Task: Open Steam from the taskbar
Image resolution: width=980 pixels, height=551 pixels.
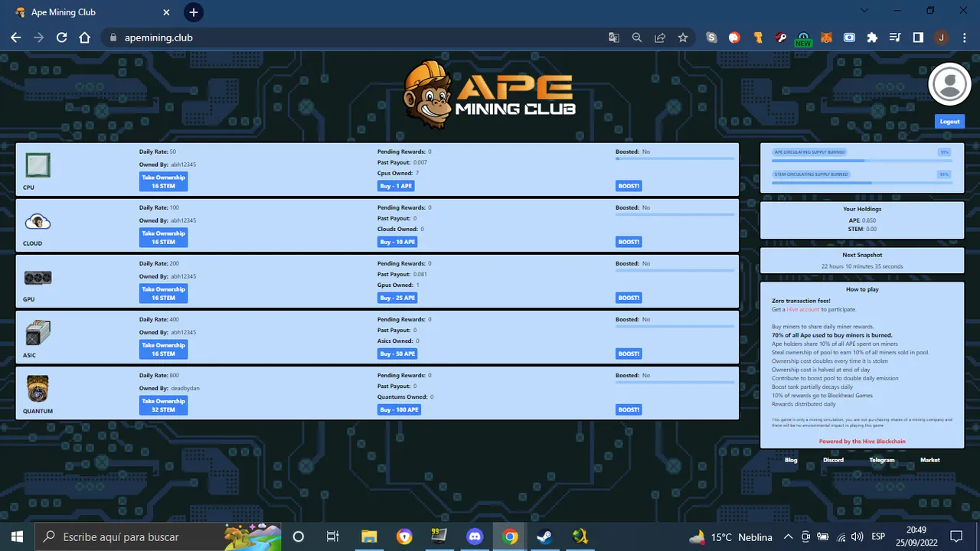Action: coord(545,536)
